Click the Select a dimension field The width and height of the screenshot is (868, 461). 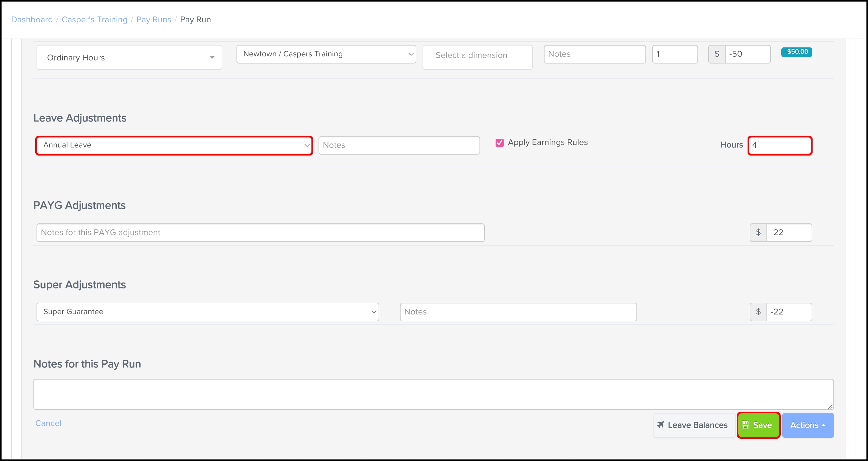pyautogui.click(x=477, y=55)
